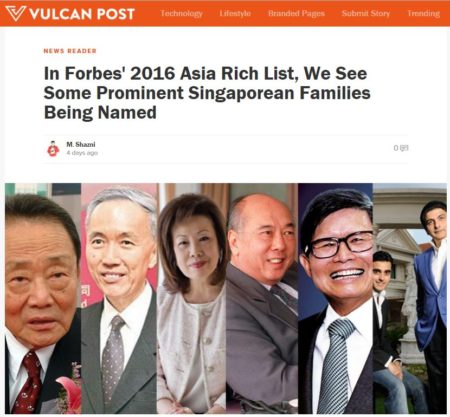450x417 pixels.
Task: Click the grey-haired man with dotted tie
Action: pos(119,298)
